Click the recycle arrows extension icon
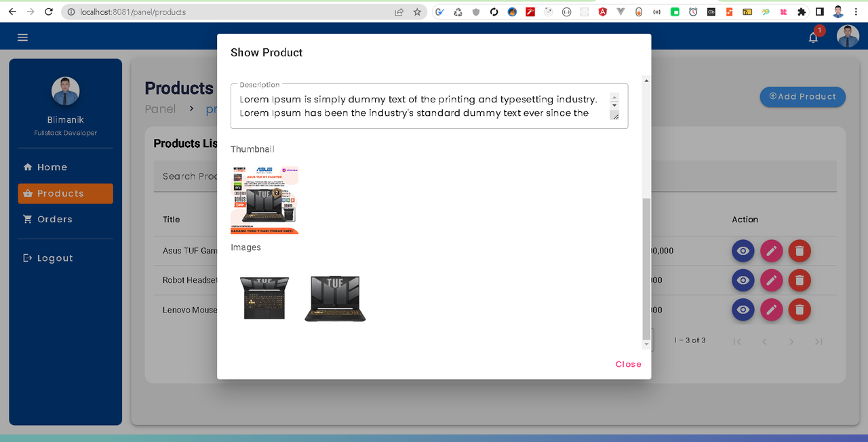 [458, 12]
